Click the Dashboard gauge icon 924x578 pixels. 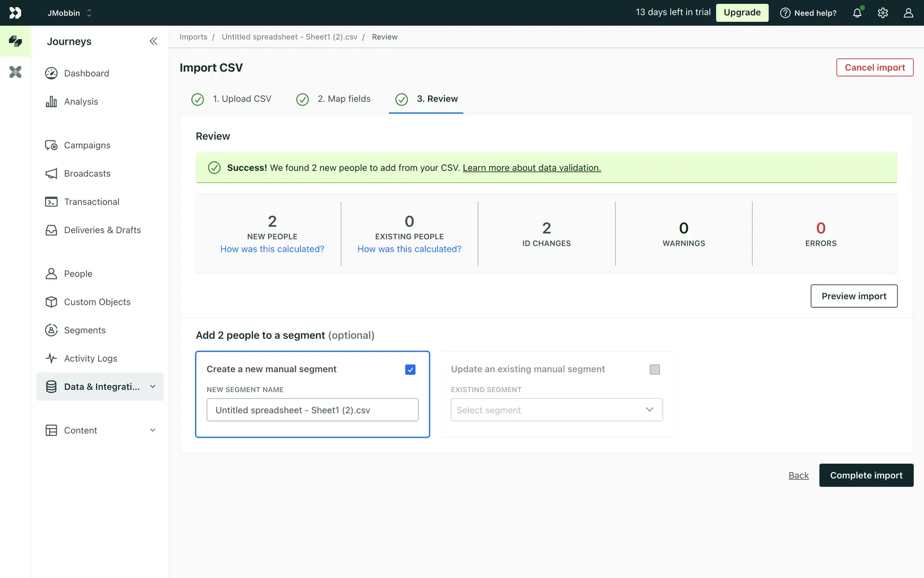51,73
